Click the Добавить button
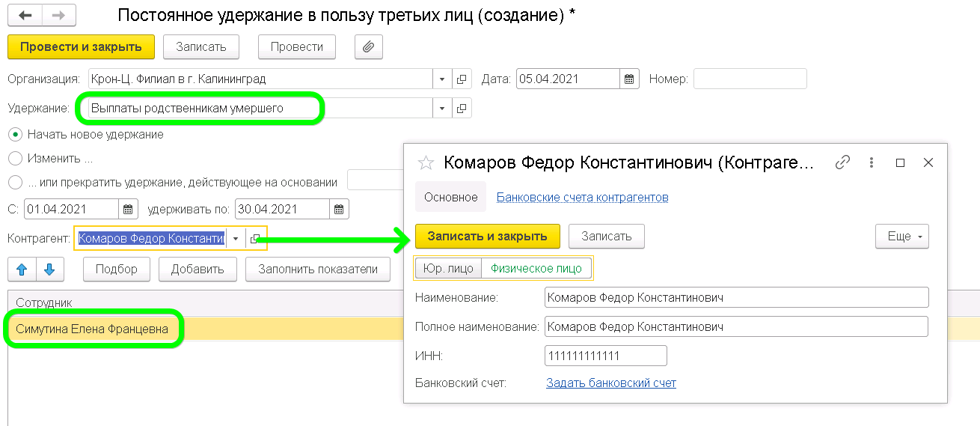This screenshot has height=426, width=980. [x=197, y=270]
